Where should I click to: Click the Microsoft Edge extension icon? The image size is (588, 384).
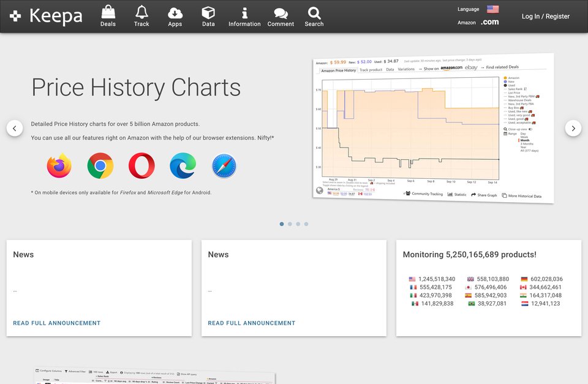(183, 165)
